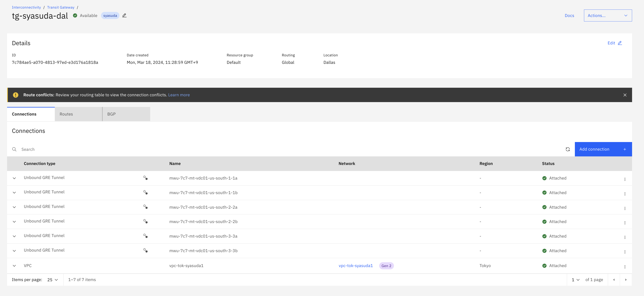
Task: Open the vpc-tok-syasuda1 network link
Action: coord(356,266)
